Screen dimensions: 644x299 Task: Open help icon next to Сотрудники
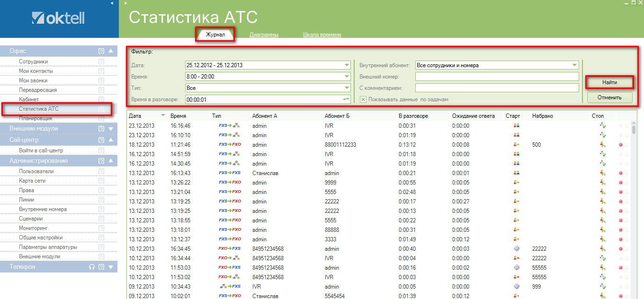tap(101, 62)
